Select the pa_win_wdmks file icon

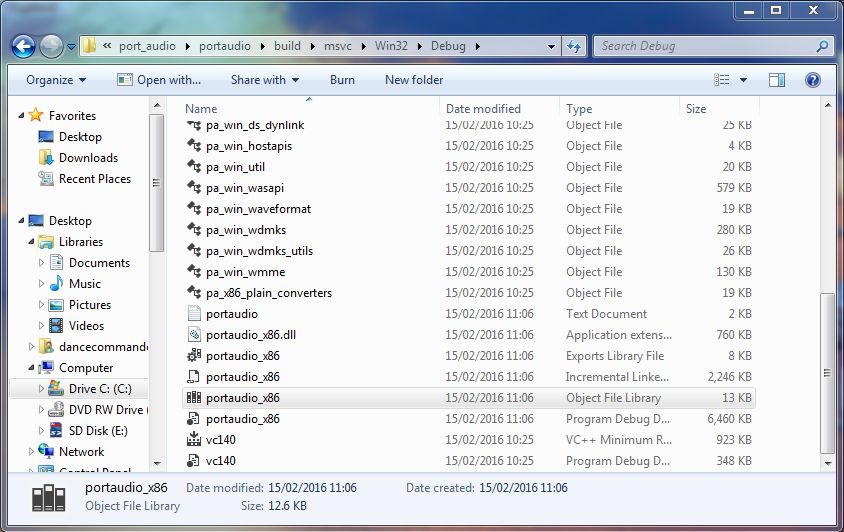(194, 229)
